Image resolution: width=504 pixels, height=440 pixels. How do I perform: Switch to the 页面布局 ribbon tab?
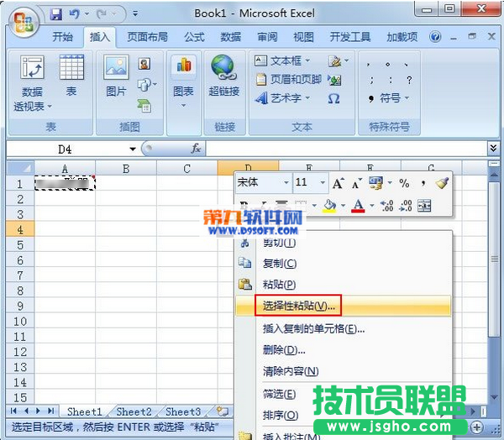click(147, 37)
